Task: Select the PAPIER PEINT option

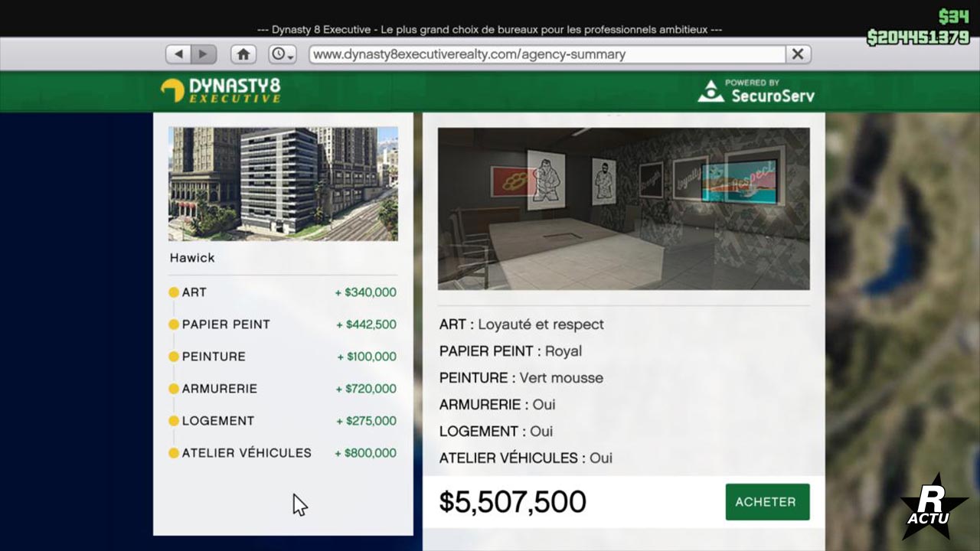Action: click(x=226, y=324)
